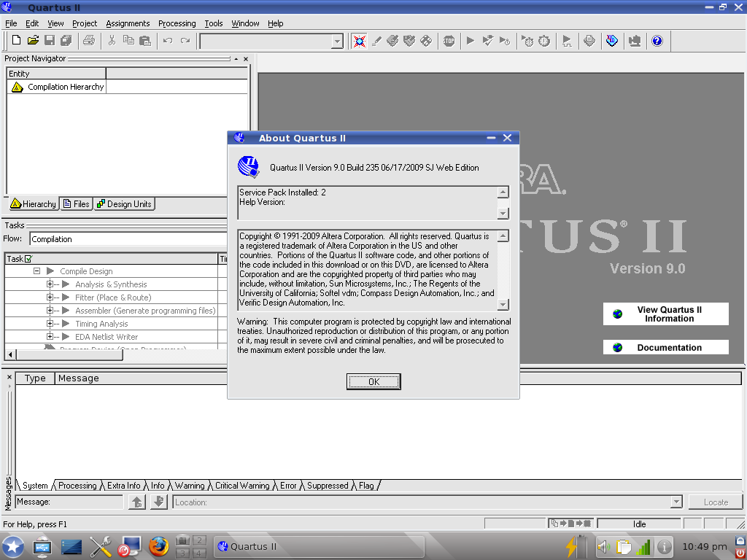The image size is (747, 560).
Task: Expand the EDA Netlist Writer task
Action: (x=50, y=337)
